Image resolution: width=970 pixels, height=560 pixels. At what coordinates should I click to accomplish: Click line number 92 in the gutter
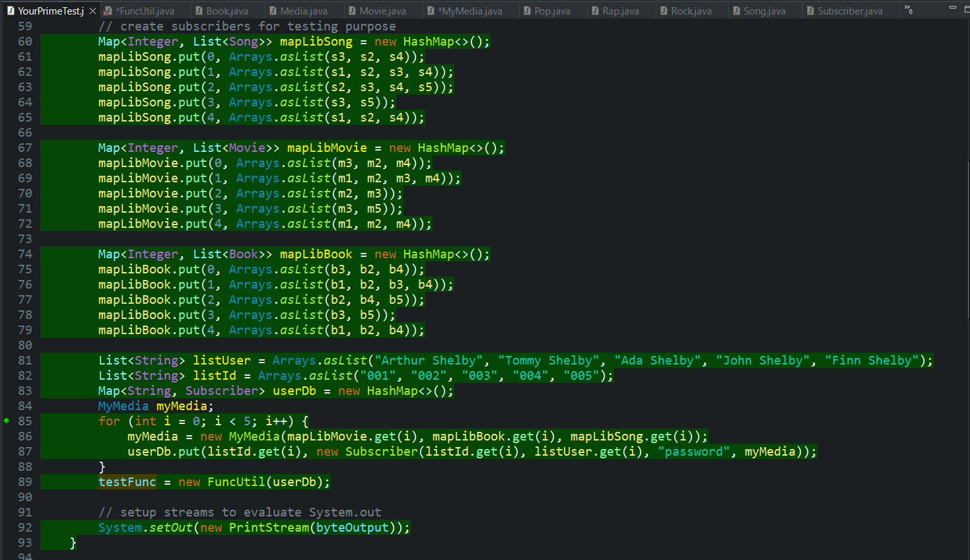(x=25, y=528)
